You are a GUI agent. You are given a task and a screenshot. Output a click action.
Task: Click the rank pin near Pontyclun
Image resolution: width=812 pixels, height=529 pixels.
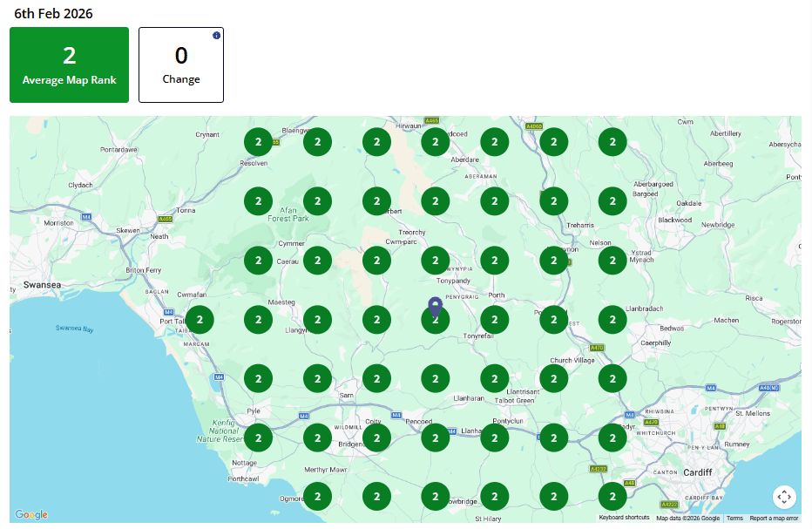pos(494,437)
